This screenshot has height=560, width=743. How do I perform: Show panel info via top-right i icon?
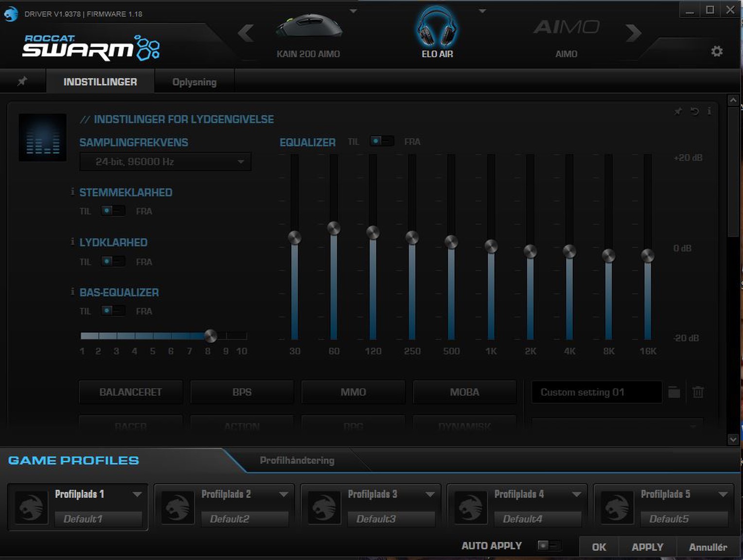709,111
